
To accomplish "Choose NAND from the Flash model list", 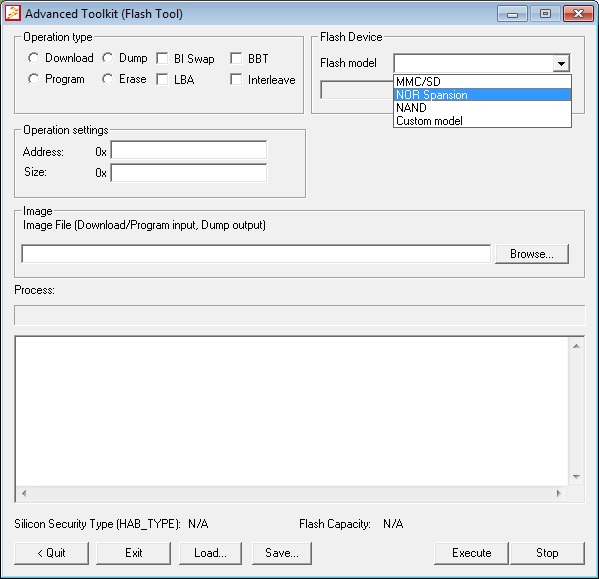I will pos(482,108).
